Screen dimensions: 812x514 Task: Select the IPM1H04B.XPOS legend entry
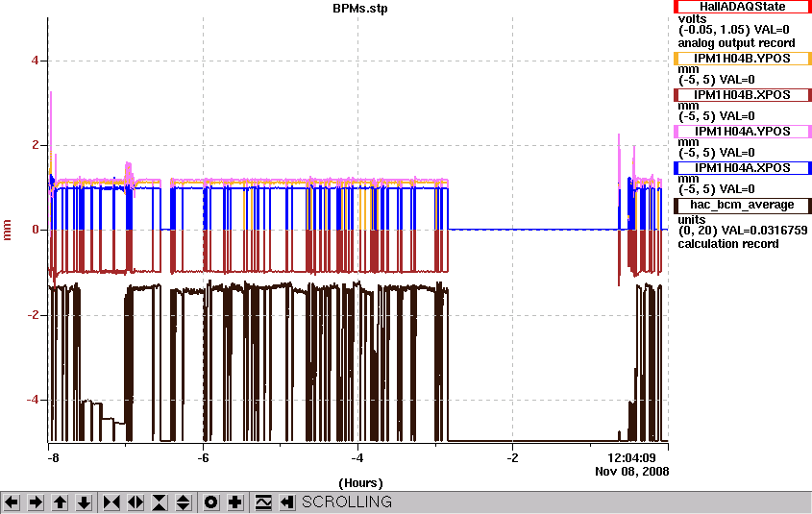click(742, 95)
